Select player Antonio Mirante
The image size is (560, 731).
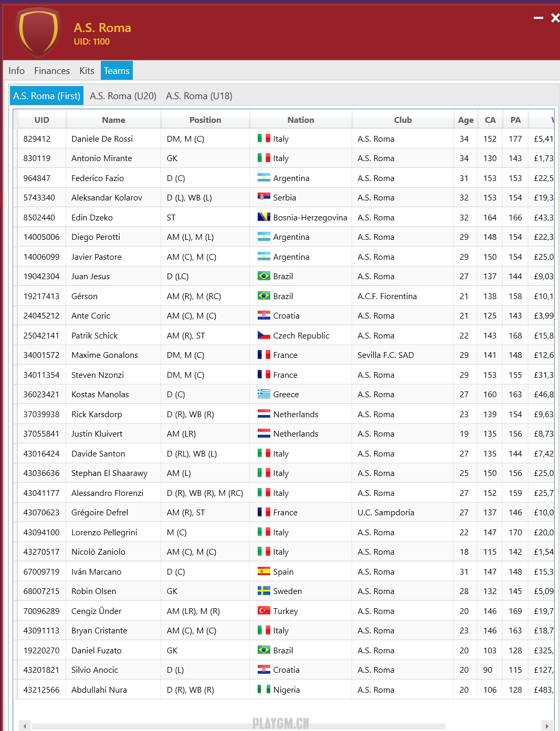click(x=286, y=158)
